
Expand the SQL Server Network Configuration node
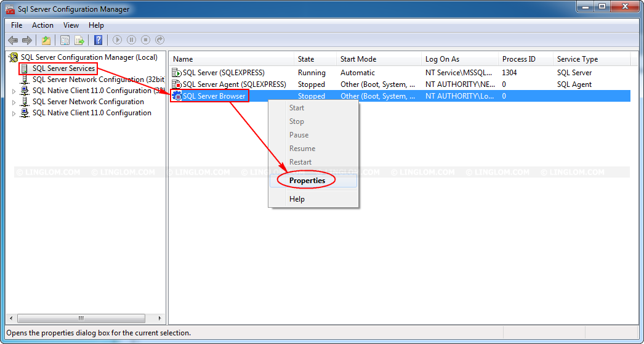[x=14, y=102]
